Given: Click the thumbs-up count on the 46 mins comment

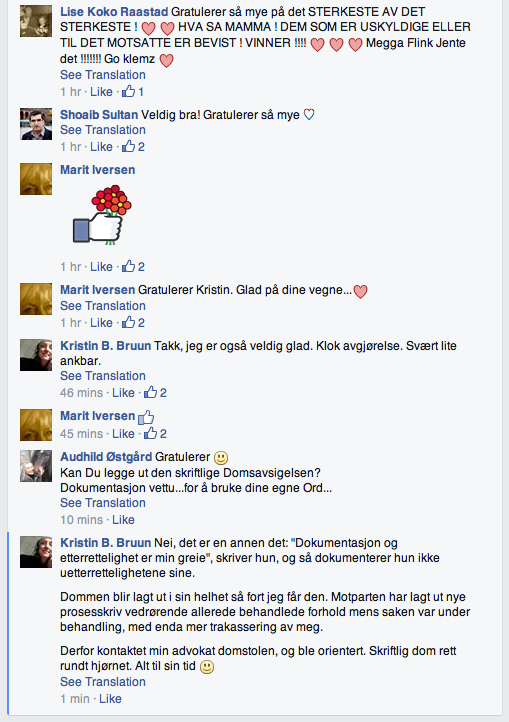Looking at the screenshot, I should (155, 392).
